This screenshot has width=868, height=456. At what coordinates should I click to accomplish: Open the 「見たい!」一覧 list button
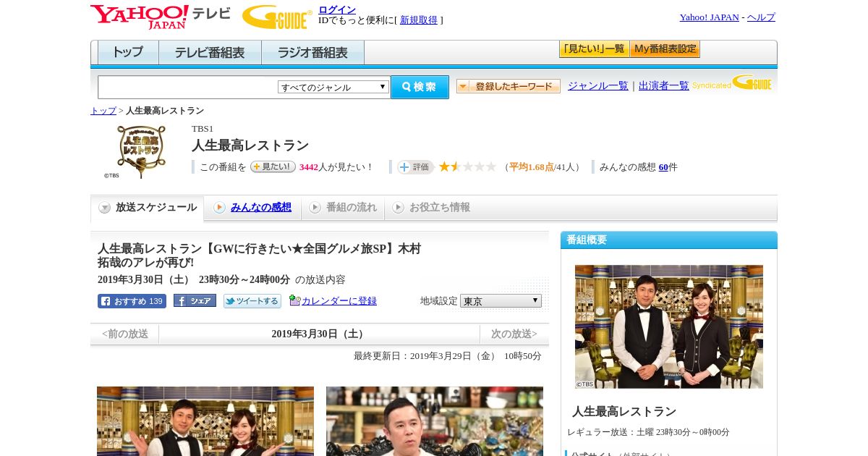pos(594,49)
